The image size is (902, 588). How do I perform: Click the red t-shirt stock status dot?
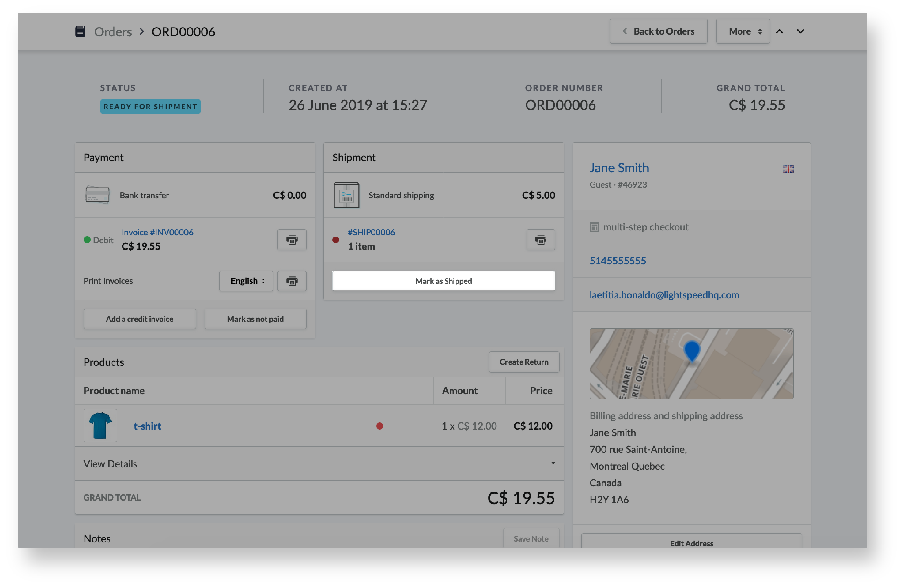380,426
